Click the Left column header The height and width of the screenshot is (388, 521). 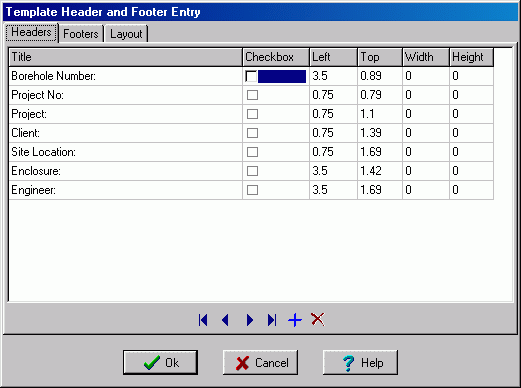tap(334, 57)
